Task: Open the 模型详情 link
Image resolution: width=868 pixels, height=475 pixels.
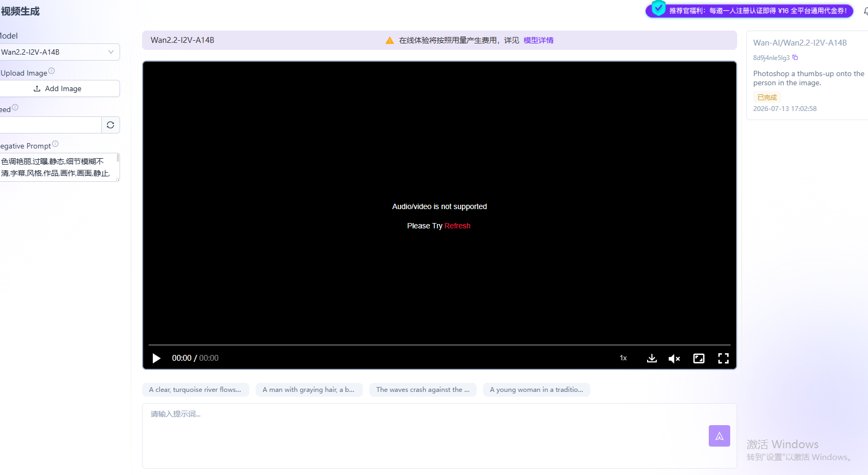Action: (x=538, y=40)
